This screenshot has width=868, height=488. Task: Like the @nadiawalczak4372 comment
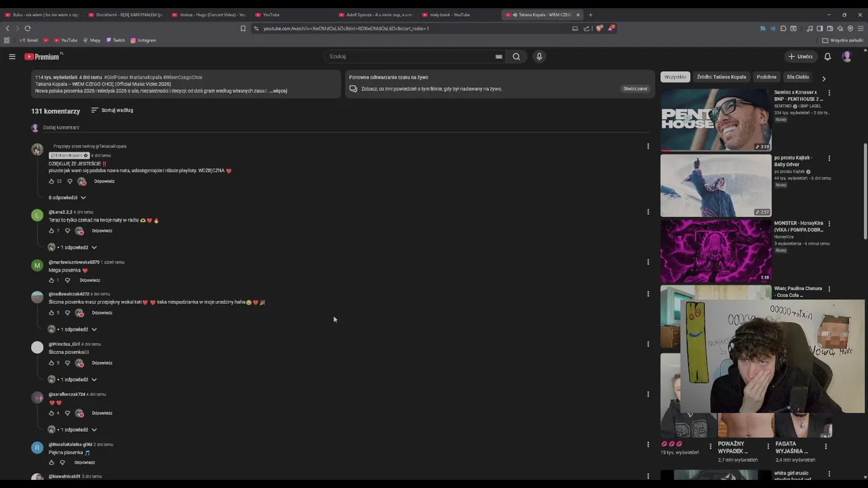(52, 312)
